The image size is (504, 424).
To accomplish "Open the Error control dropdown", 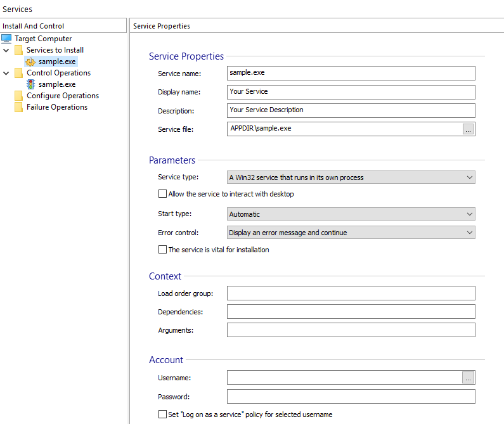I will (351, 233).
